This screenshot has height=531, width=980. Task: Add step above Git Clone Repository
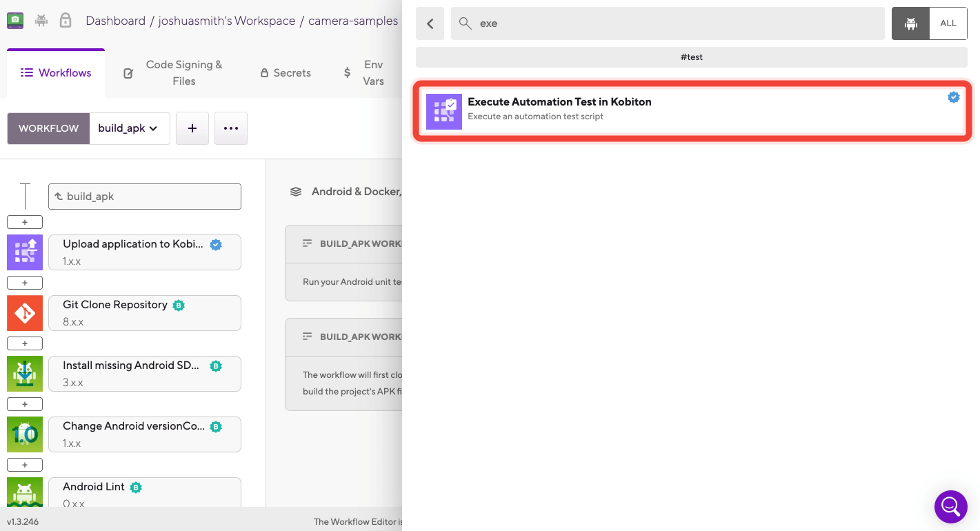point(25,283)
